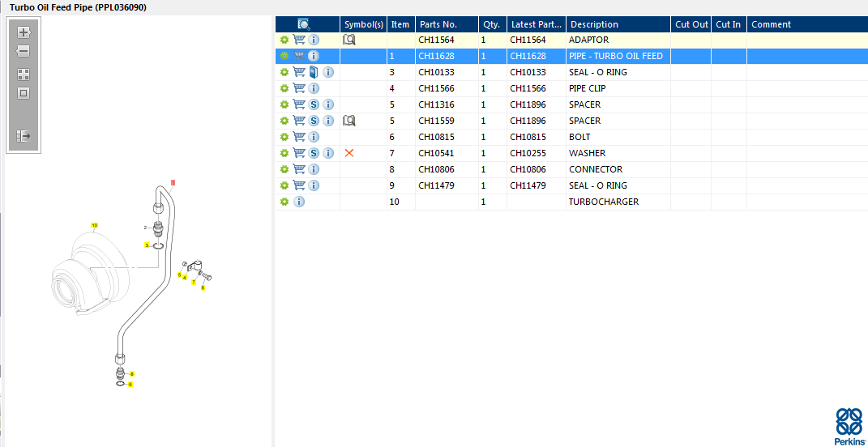Select item 10 callout on the diagram

[x=94, y=225]
